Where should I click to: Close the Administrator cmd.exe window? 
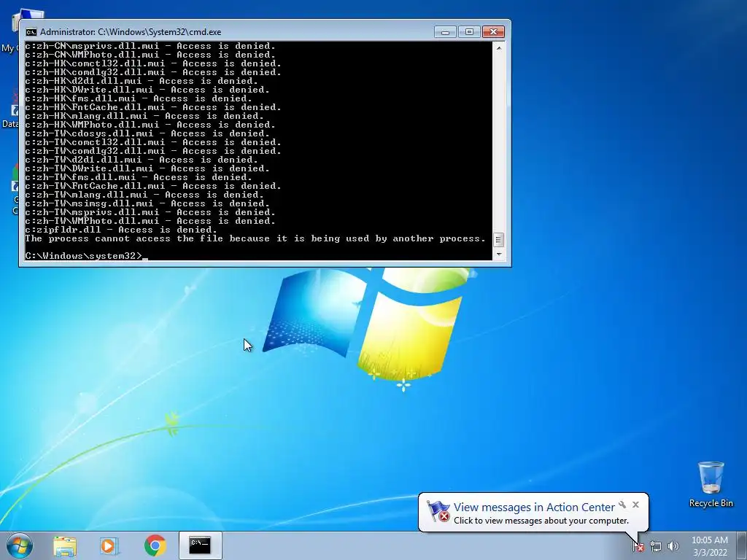click(493, 32)
